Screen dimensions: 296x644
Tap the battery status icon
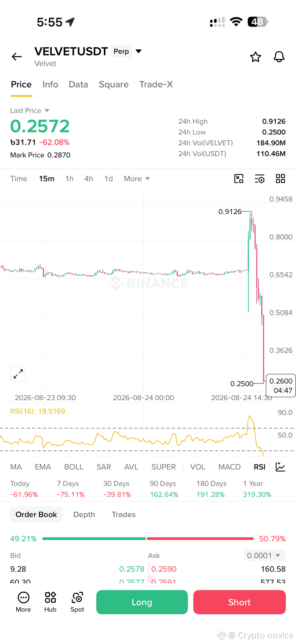[x=258, y=22]
